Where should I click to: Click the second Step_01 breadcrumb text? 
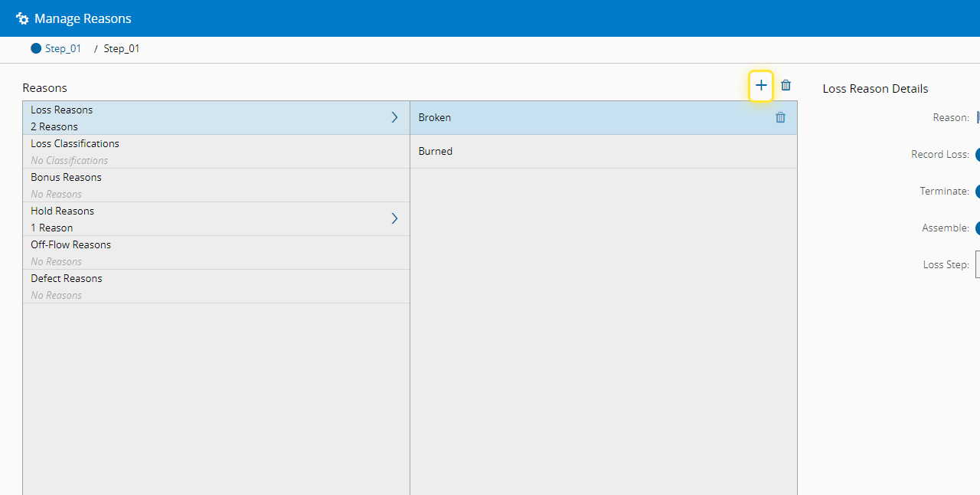coord(122,48)
